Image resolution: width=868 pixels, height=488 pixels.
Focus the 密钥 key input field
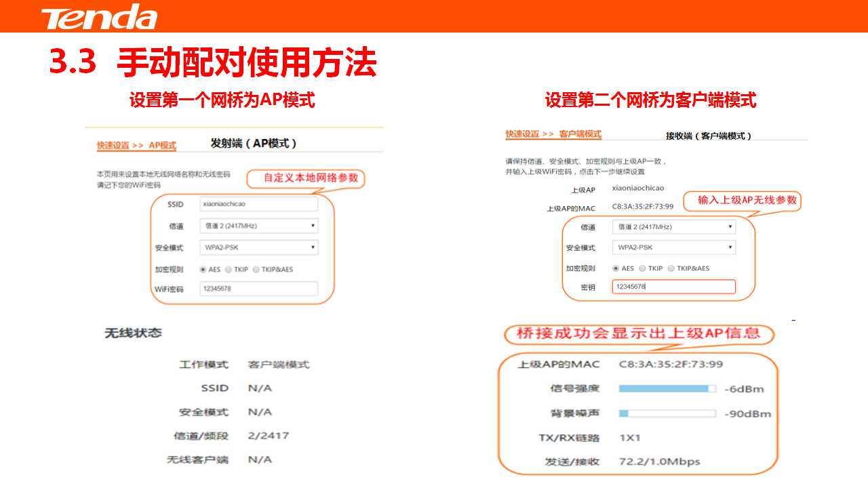click(673, 287)
